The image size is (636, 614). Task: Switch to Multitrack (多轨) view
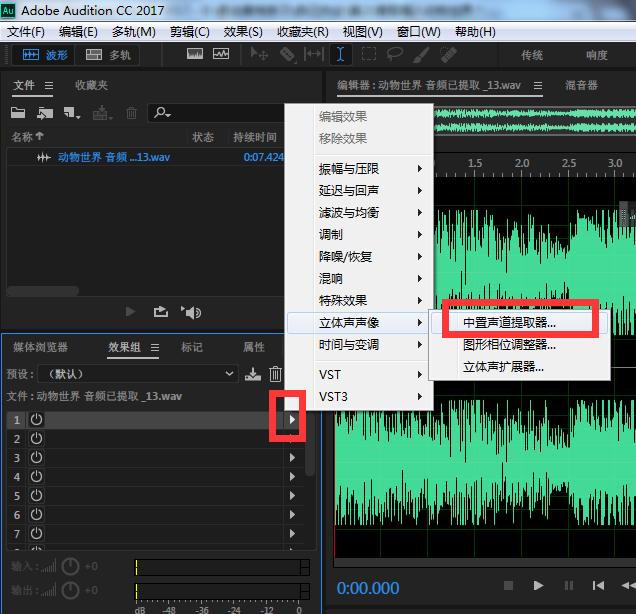pos(108,55)
